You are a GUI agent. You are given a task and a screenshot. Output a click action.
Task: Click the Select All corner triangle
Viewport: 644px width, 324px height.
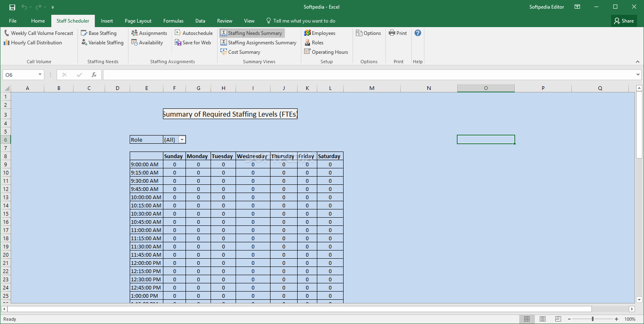click(x=7, y=88)
